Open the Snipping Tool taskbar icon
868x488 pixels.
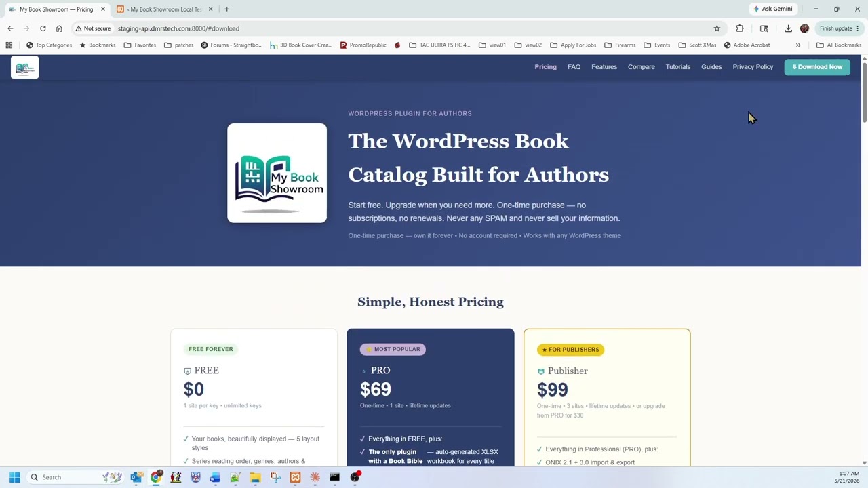point(275,477)
